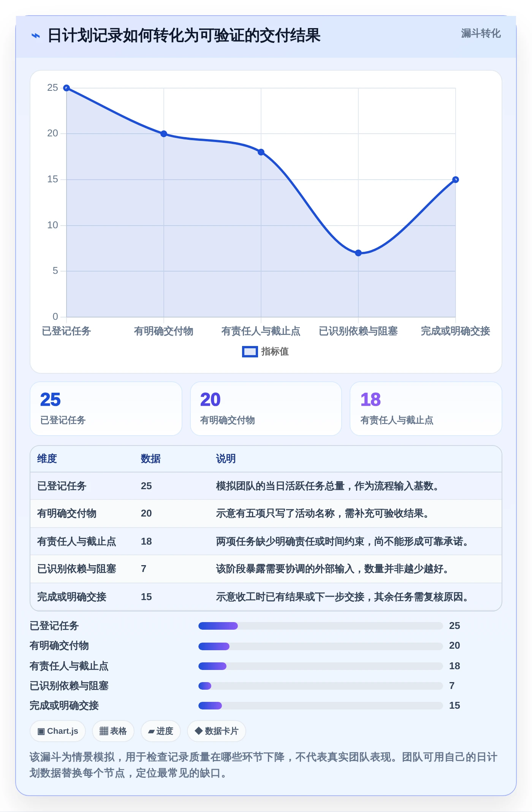Toggle the 指标值 legend swatch
Screen dimensions: 532x812
click(x=250, y=352)
